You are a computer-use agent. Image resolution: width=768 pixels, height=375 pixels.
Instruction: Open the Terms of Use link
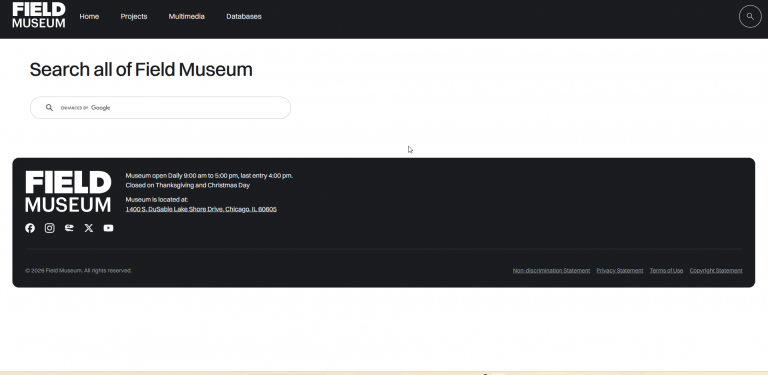coord(666,271)
